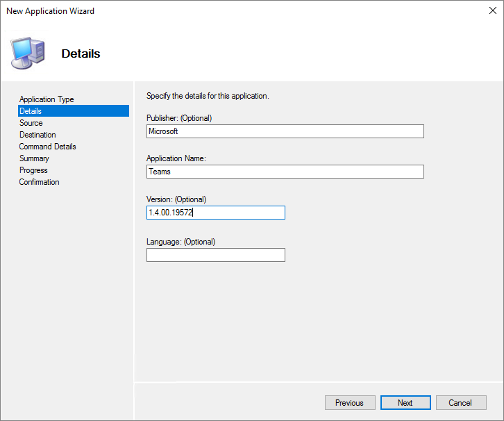Focus the empty Language input field
Viewport: 504px width, 421px height.
(215, 255)
